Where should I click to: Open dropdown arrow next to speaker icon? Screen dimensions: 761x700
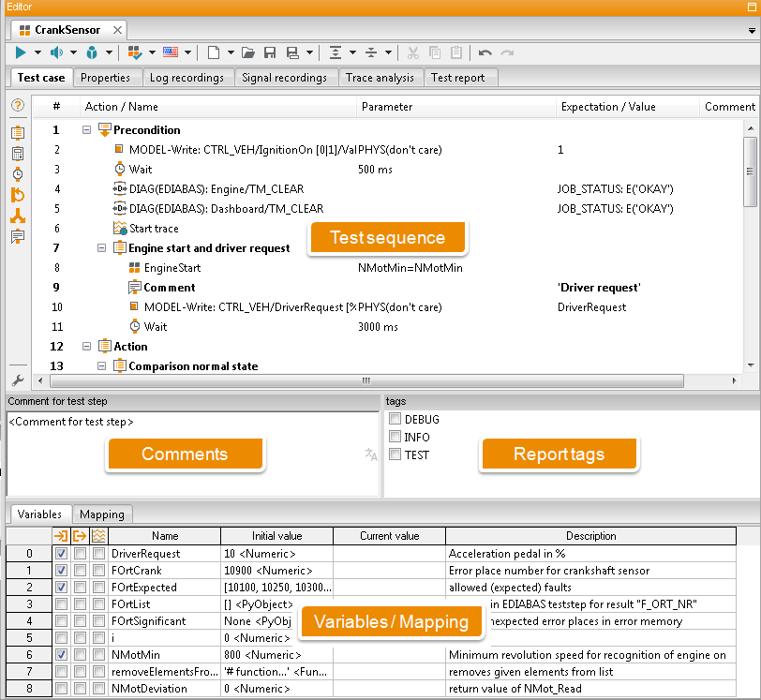pyautogui.click(x=73, y=52)
